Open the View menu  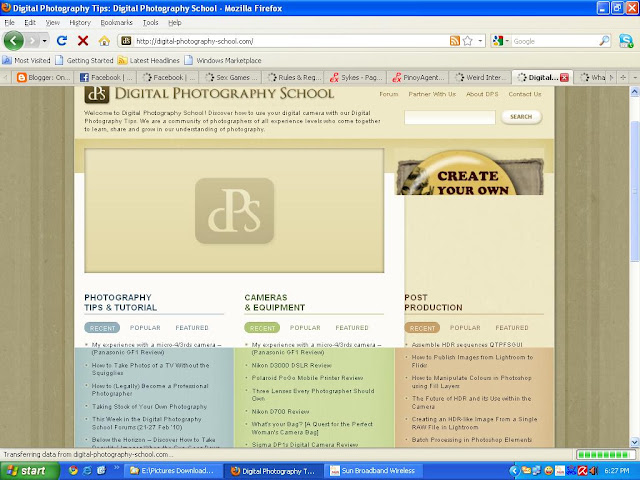click(53, 22)
